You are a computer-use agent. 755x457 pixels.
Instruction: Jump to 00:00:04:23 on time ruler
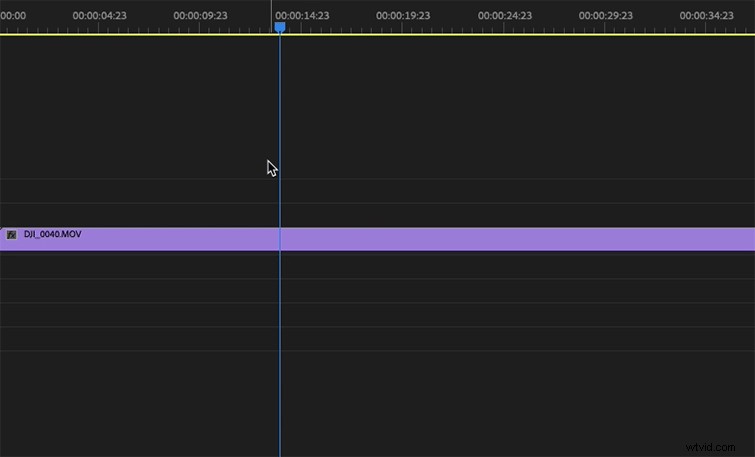point(100,15)
